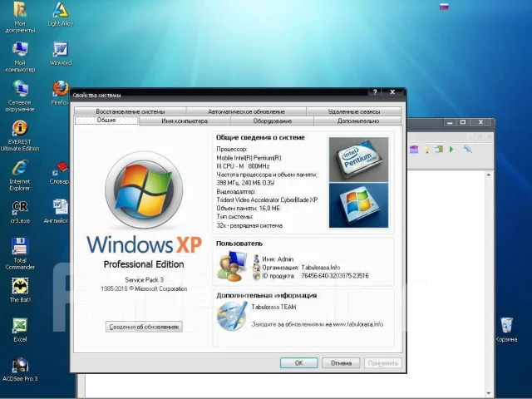This screenshot has width=532, height=399.
Task: Open the Корзина recycle bin
Action: (506, 330)
